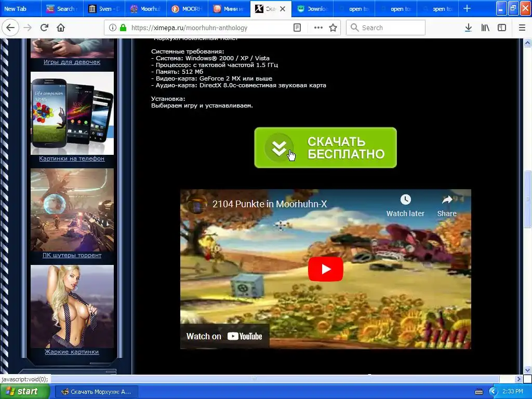Click the address bar URL
This screenshot has height=399, width=532.
(189, 28)
